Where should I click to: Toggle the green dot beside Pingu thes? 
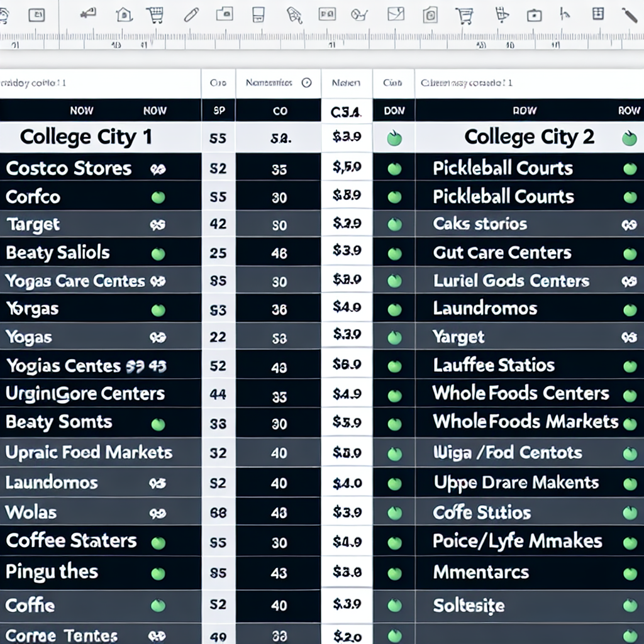tap(158, 574)
